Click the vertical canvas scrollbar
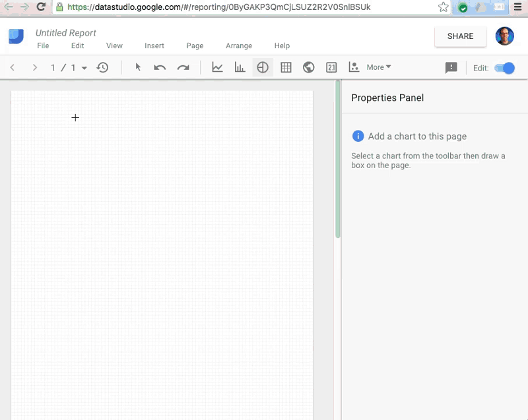The height and width of the screenshot is (420, 528). pos(338,158)
